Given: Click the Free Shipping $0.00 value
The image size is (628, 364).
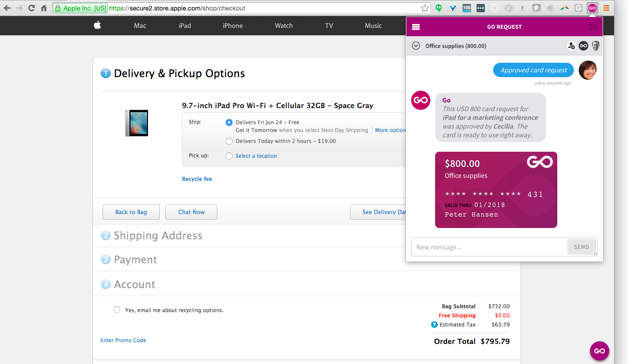Looking at the screenshot, I should pyautogui.click(x=502, y=316).
